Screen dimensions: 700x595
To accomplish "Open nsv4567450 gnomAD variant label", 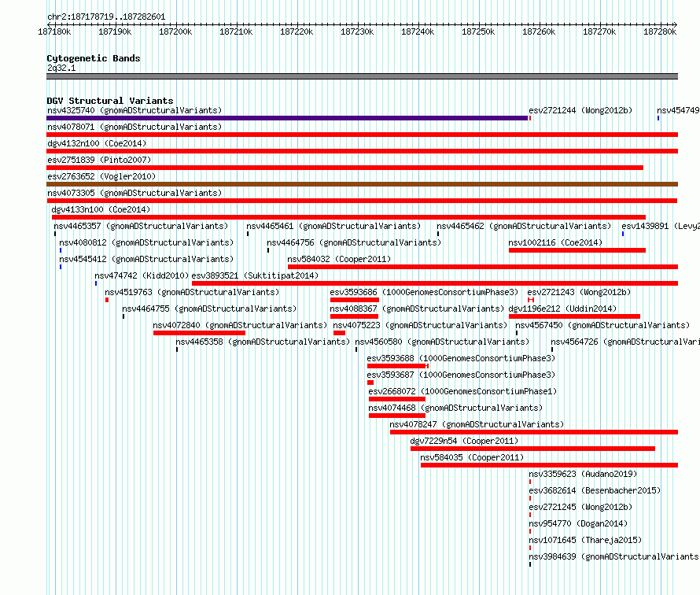I will (602, 325).
